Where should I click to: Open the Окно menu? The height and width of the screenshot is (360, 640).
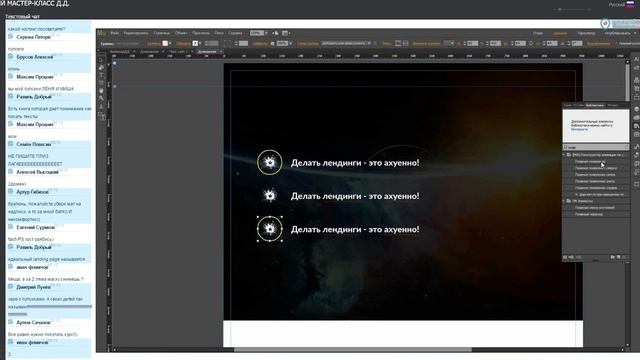coord(219,33)
